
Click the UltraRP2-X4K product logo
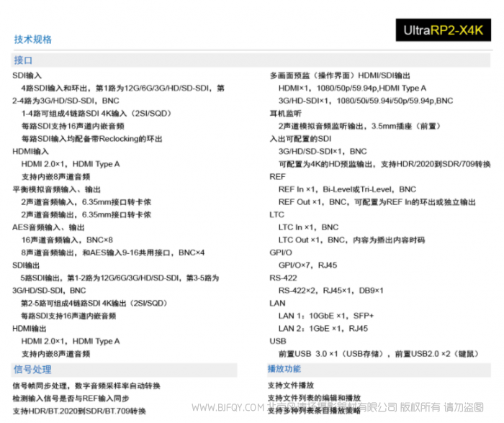(443, 30)
